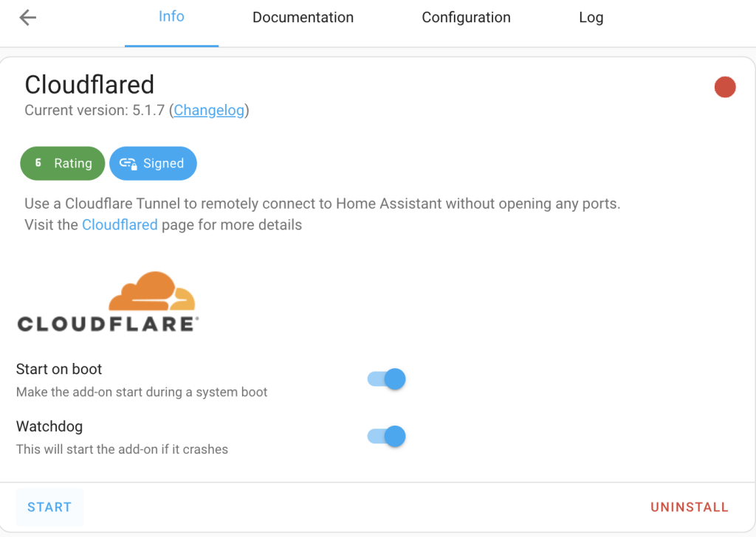Go back using the arrow icon

click(x=28, y=18)
